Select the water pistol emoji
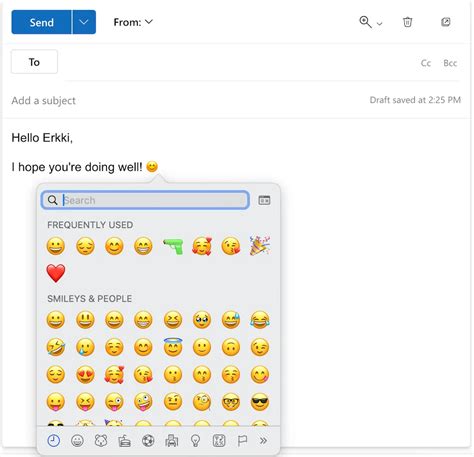Image resolution: width=474 pixels, height=457 pixels. (173, 246)
